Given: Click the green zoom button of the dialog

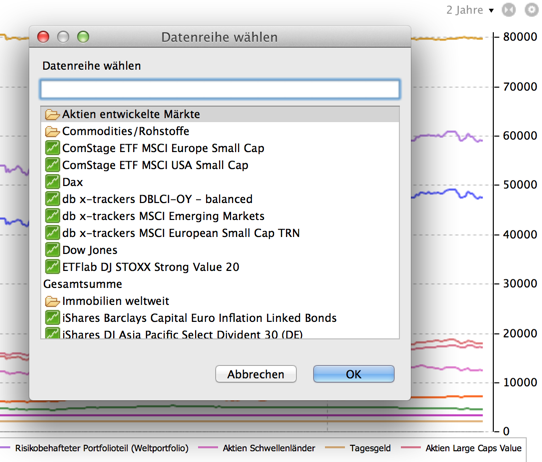Looking at the screenshot, I should click(x=83, y=37).
